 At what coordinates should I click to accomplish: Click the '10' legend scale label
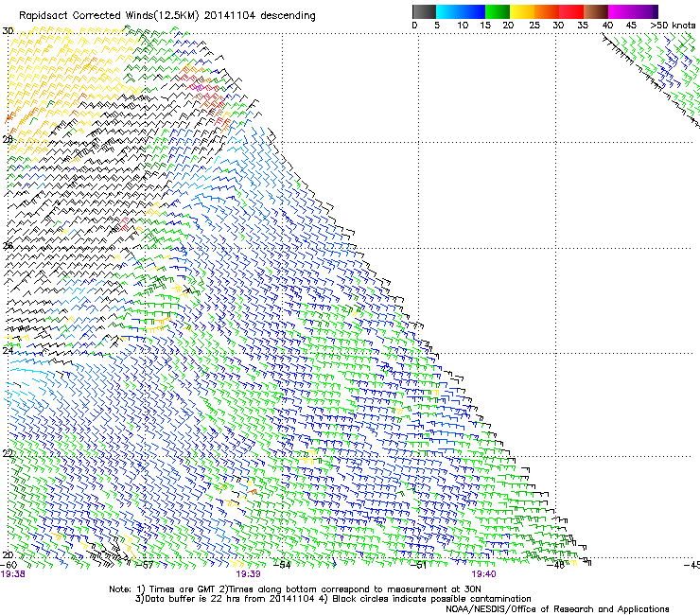[x=463, y=26]
